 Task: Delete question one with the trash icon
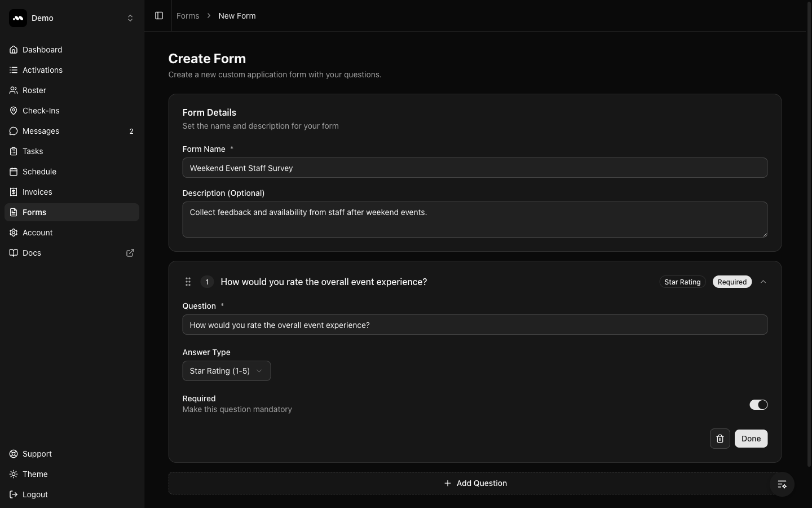click(x=720, y=439)
